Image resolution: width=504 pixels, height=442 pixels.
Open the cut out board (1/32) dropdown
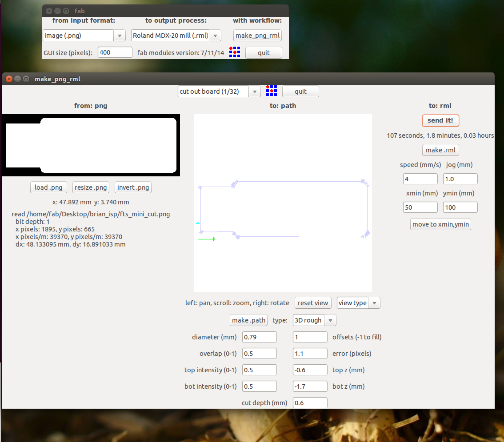point(219,92)
